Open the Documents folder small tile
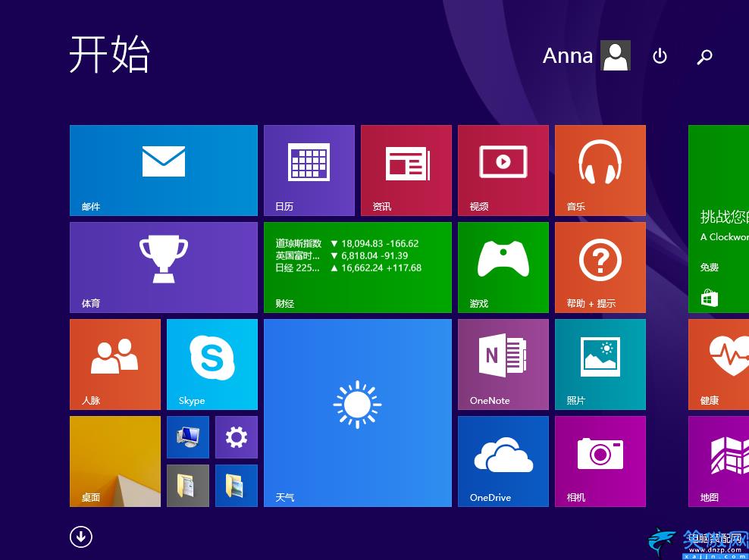The width and height of the screenshot is (749, 560). click(x=188, y=486)
